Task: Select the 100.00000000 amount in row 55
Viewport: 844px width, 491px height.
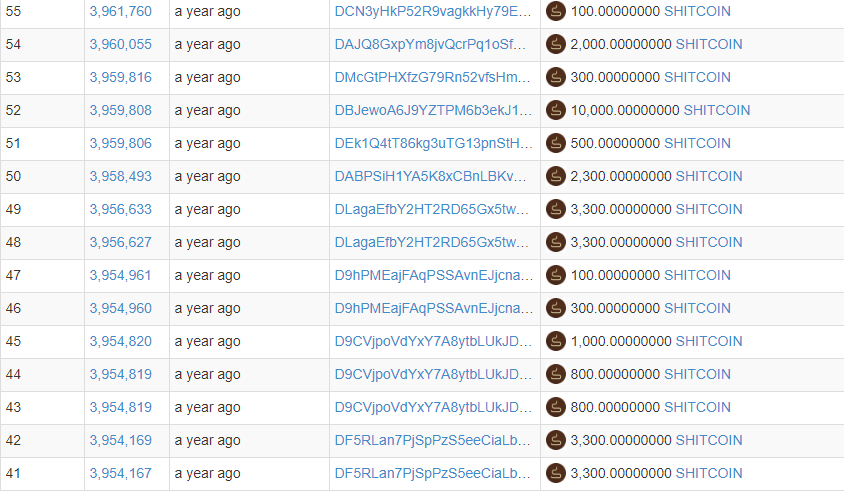Action: 615,11
